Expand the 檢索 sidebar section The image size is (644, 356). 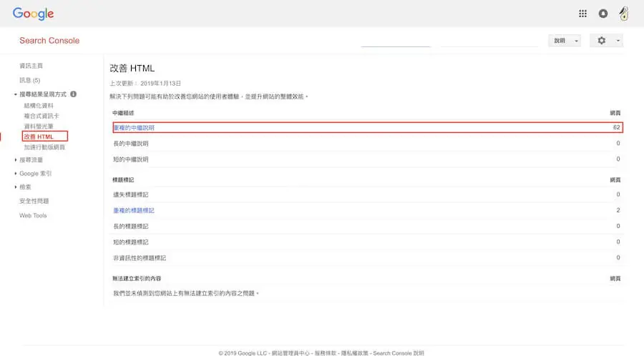click(16, 187)
